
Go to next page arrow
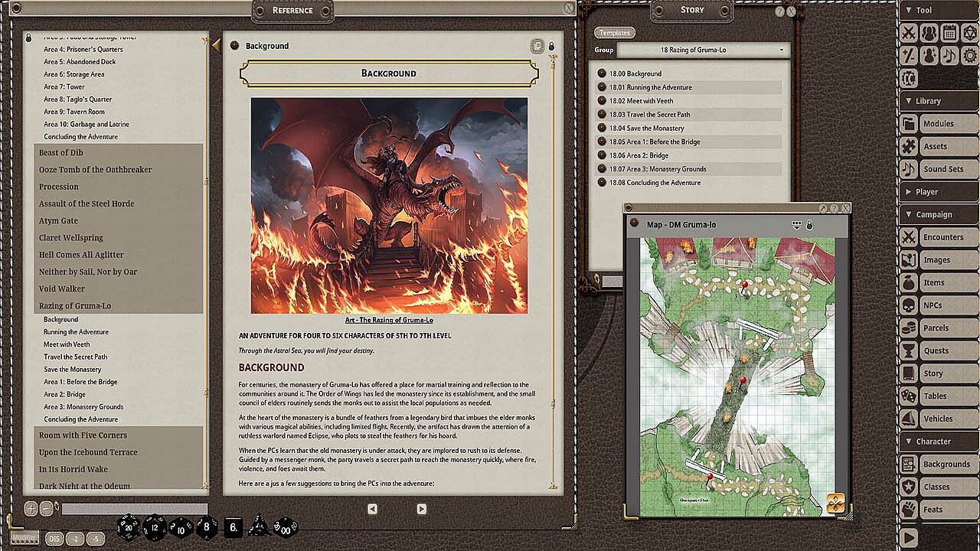[421, 509]
